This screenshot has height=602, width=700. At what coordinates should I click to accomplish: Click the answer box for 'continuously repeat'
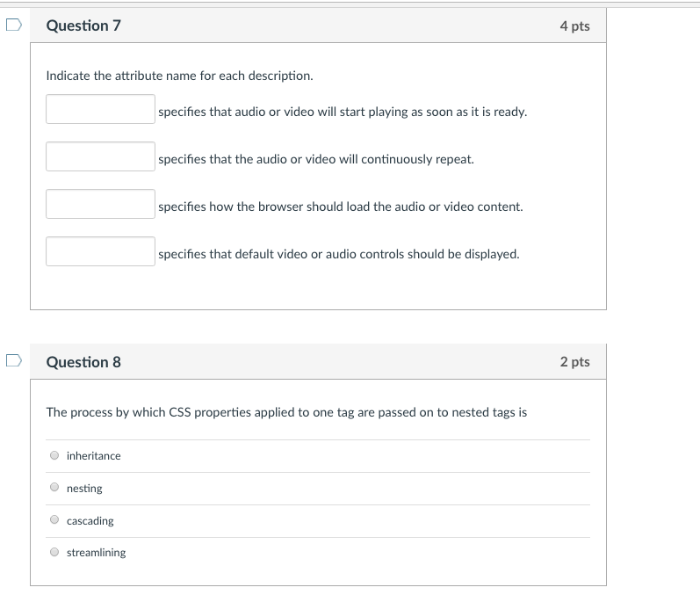point(101,157)
